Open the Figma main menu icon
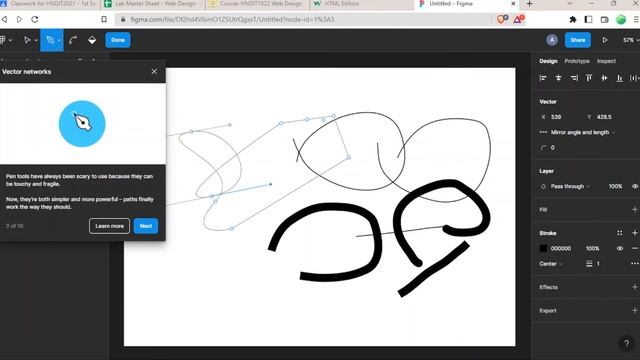The width and height of the screenshot is (640, 360). click(3, 40)
